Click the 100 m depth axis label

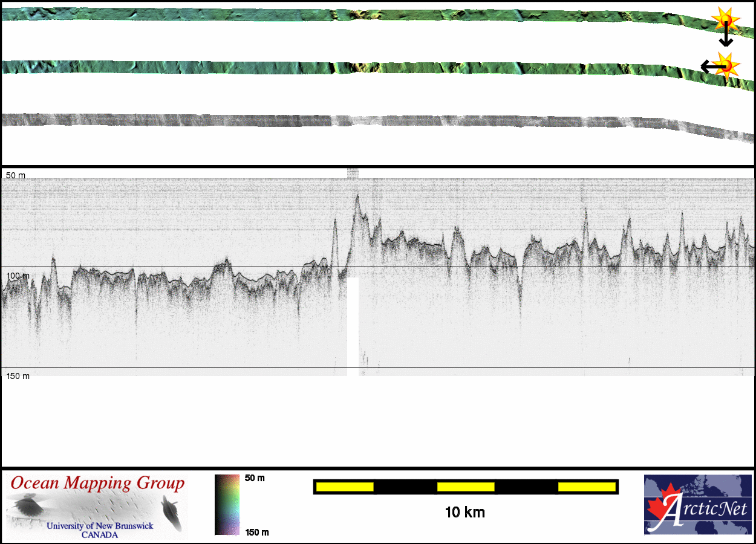[18, 276]
